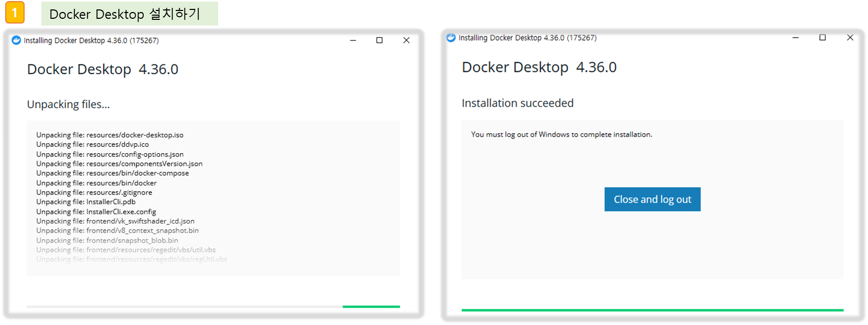Click the Close and log out button
The height and width of the screenshot is (325, 868).
(x=652, y=199)
